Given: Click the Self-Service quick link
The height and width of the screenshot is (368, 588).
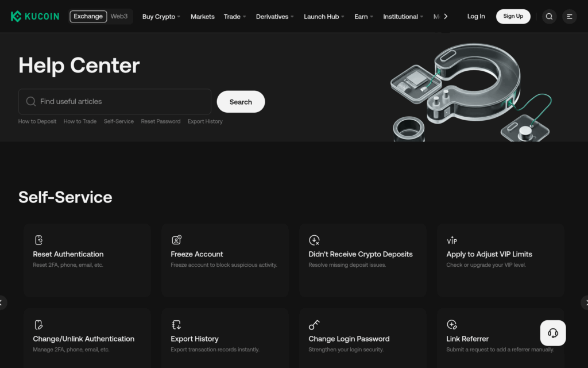Looking at the screenshot, I should [118, 121].
